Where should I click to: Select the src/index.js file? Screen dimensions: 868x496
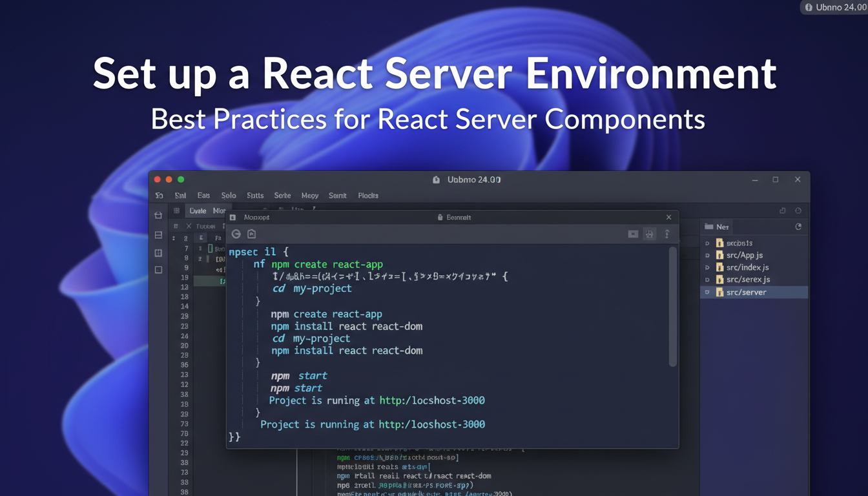point(747,267)
